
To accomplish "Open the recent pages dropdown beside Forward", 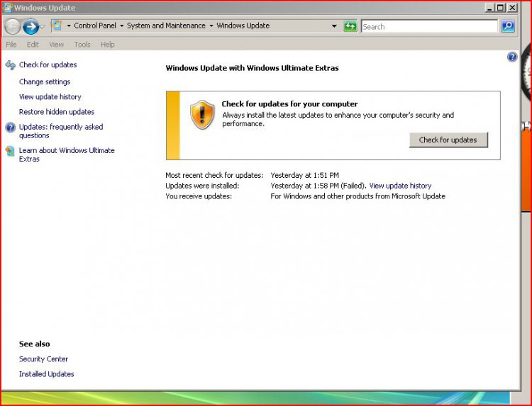I will (x=43, y=26).
